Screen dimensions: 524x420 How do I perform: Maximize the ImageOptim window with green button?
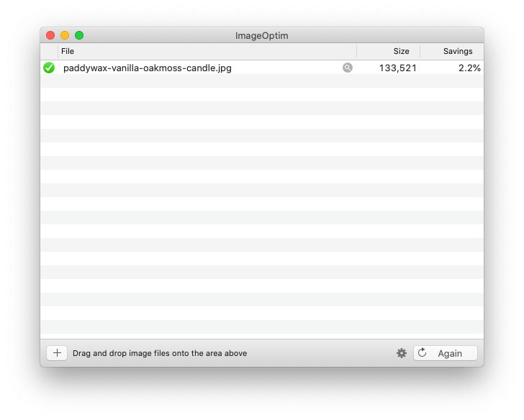(79, 35)
